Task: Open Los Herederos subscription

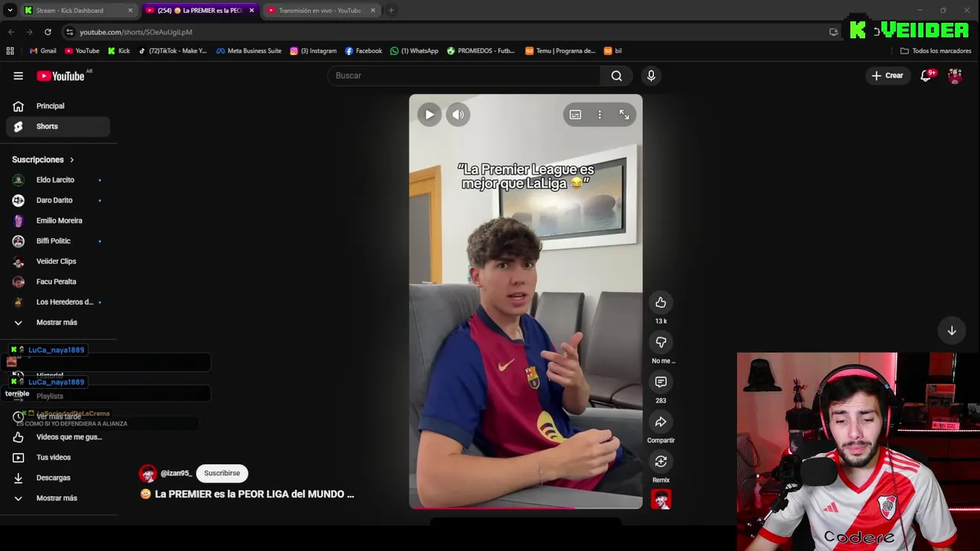Action: (58, 302)
